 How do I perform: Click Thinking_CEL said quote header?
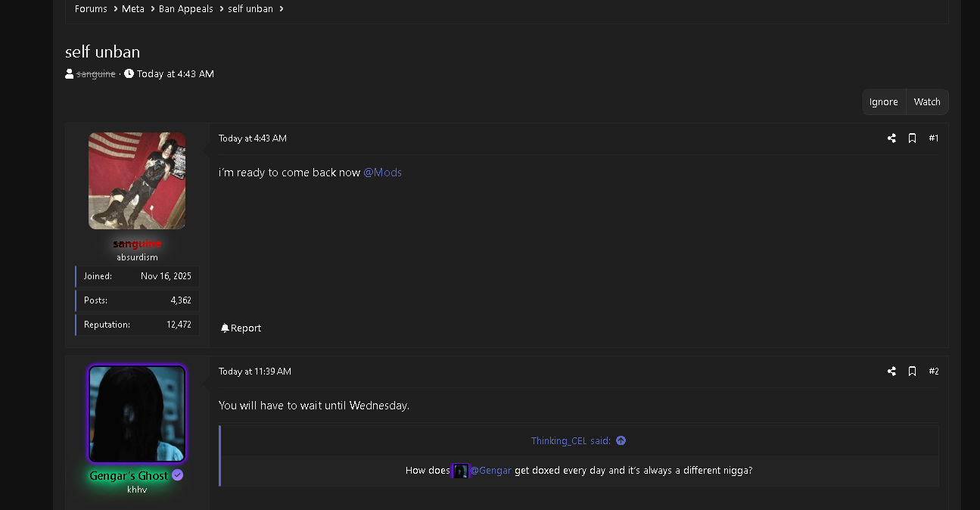(571, 440)
